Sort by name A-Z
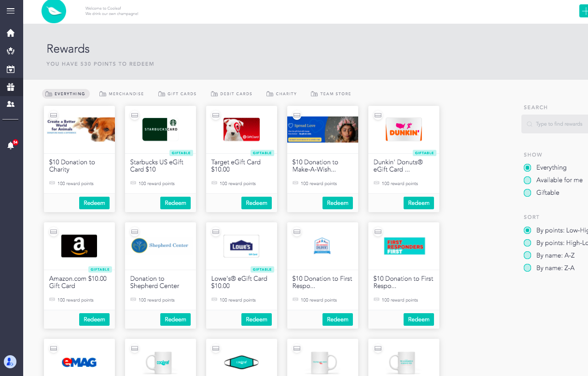The image size is (588, 376). (527, 256)
